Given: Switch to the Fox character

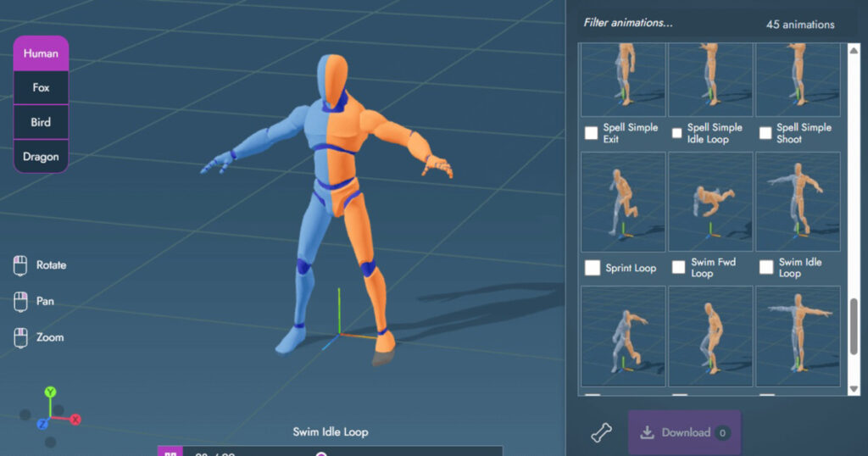Looking at the screenshot, I should [41, 87].
